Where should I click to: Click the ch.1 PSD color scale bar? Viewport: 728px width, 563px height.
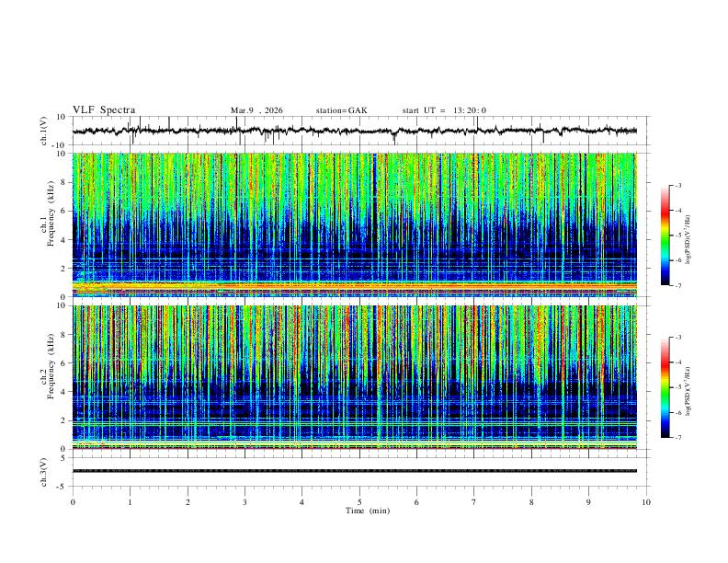tap(665, 236)
